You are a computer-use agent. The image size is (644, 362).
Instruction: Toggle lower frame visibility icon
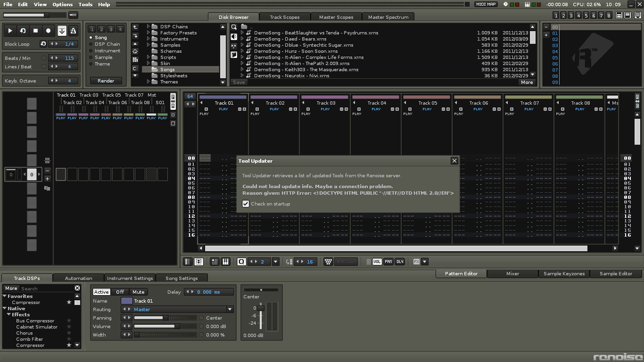point(627,16)
